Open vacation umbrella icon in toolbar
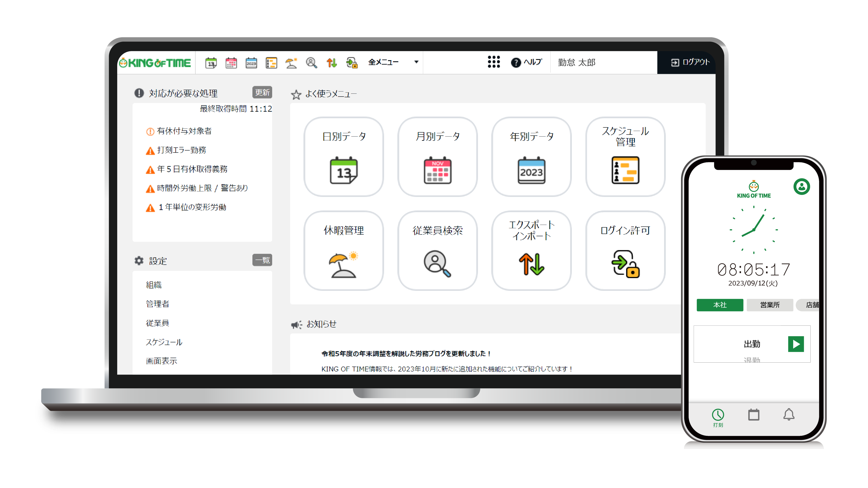This screenshot has width=868, height=488. click(x=291, y=63)
